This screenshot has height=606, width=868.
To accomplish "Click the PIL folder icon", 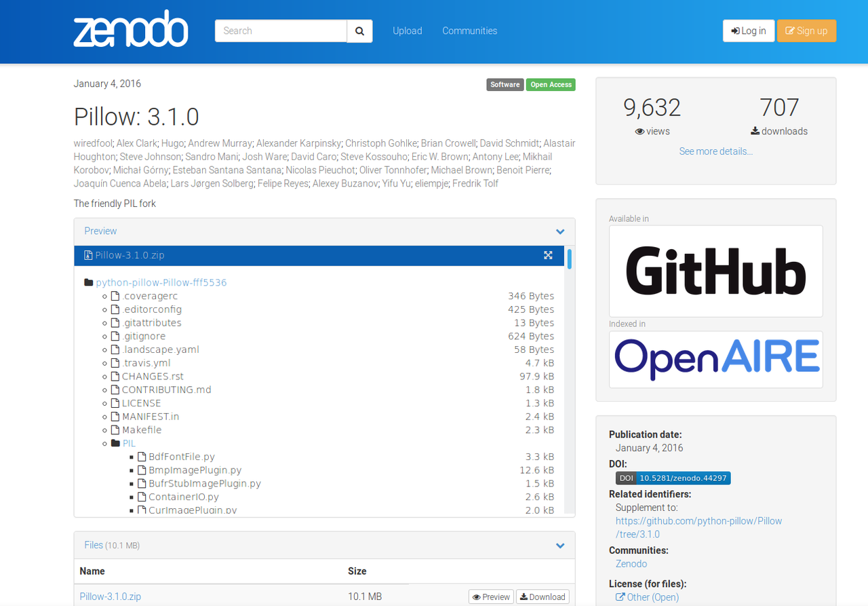I will [115, 444].
